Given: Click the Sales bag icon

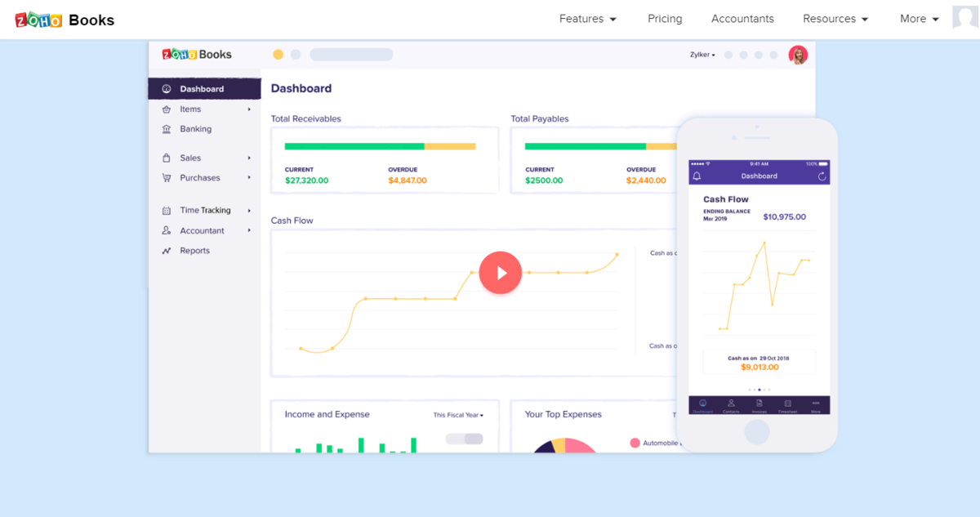Looking at the screenshot, I should [167, 158].
